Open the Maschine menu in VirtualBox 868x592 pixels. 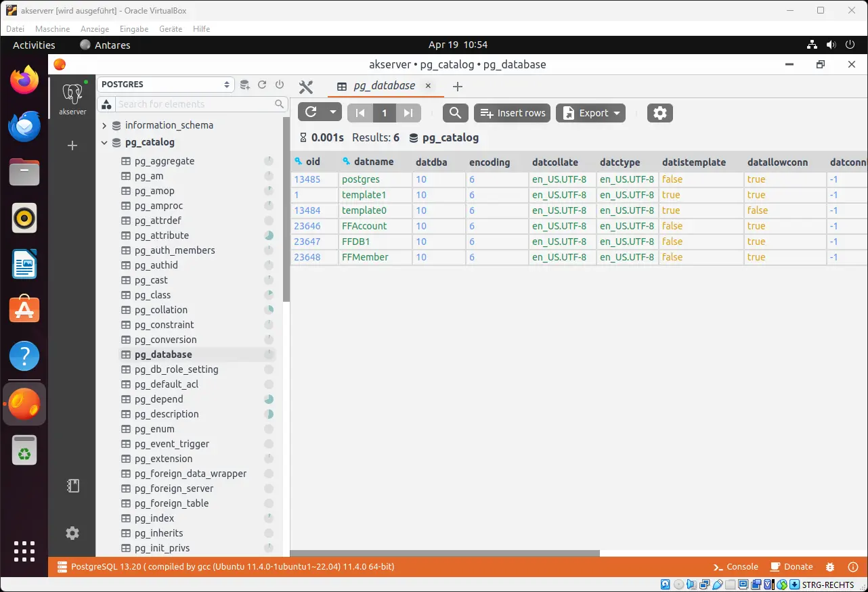click(x=52, y=29)
